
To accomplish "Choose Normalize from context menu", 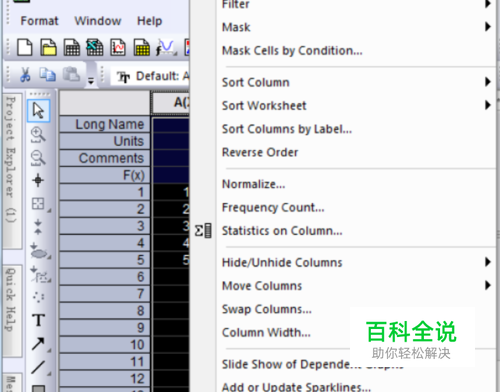I will tap(253, 184).
